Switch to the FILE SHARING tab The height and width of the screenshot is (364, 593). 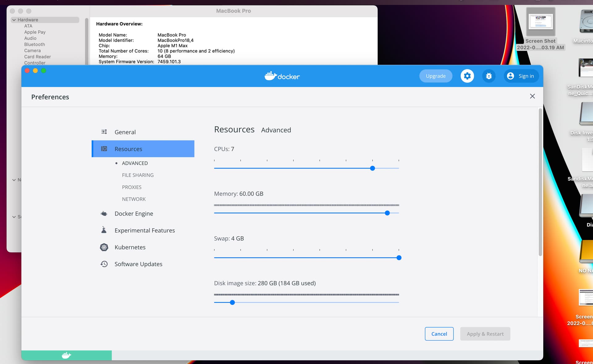click(138, 175)
